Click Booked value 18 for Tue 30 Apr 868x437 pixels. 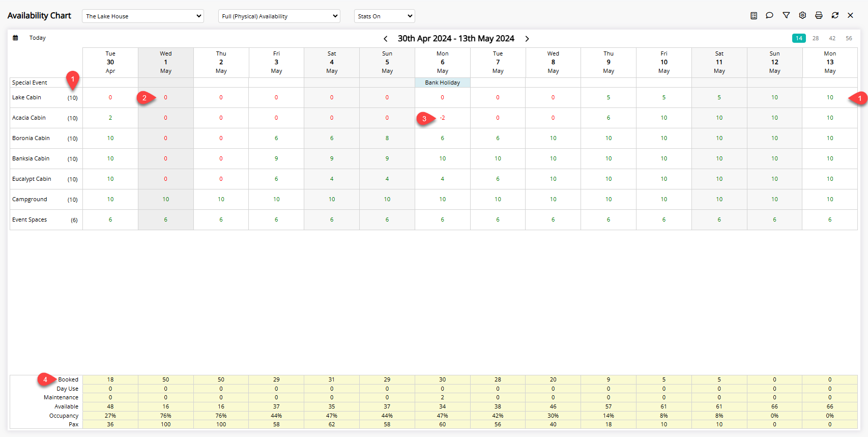pyautogui.click(x=110, y=379)
